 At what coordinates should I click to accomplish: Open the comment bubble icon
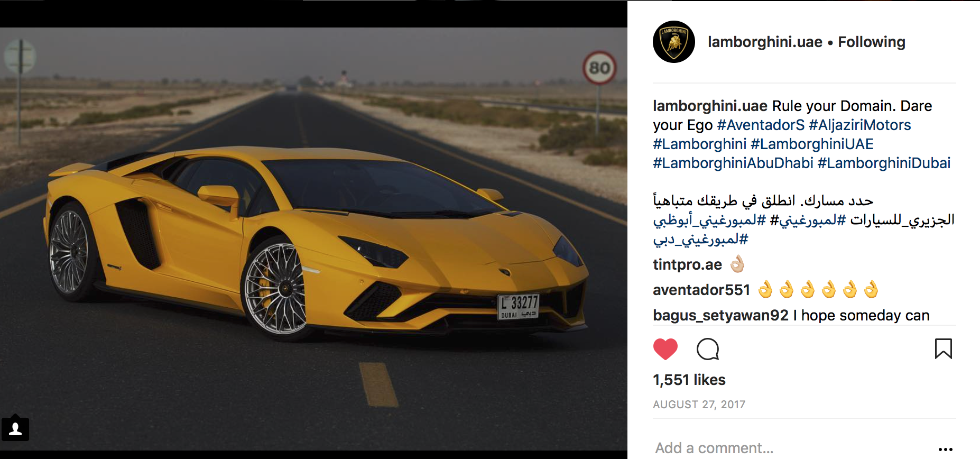pyautogui.click(x=708, y=349)
